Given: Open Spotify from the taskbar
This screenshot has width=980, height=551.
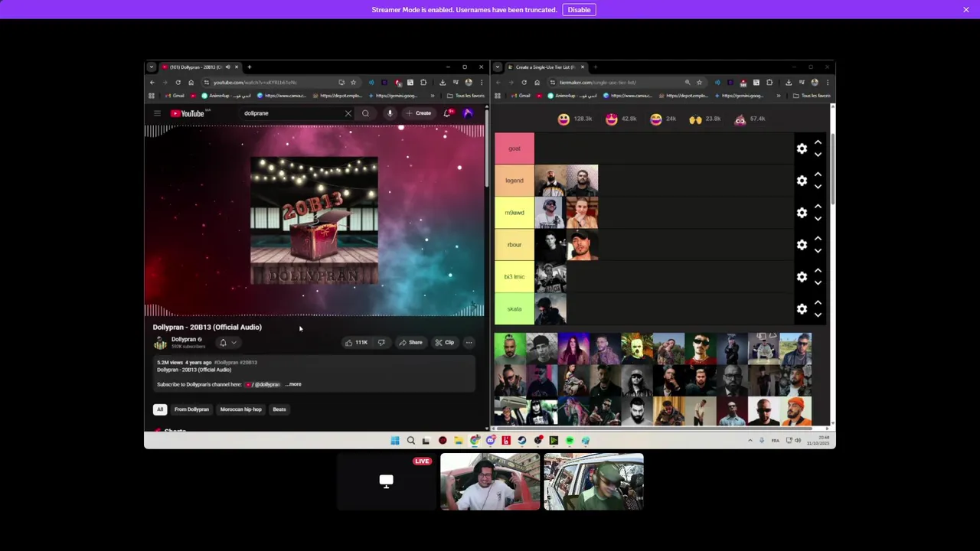Looking at the screenshot, I should pyautogui.click(x=570, y=440).
